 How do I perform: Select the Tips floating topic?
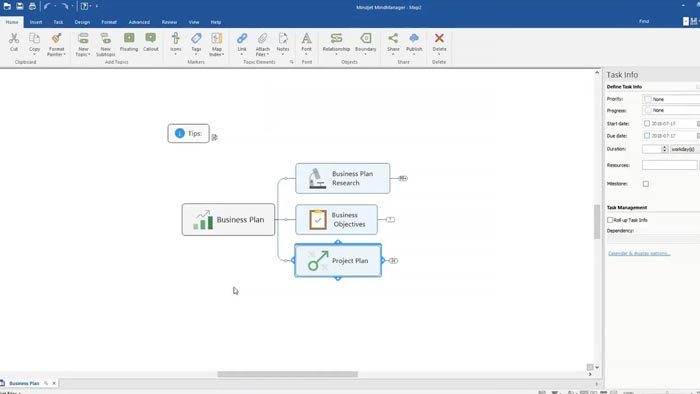coord(188,133)
